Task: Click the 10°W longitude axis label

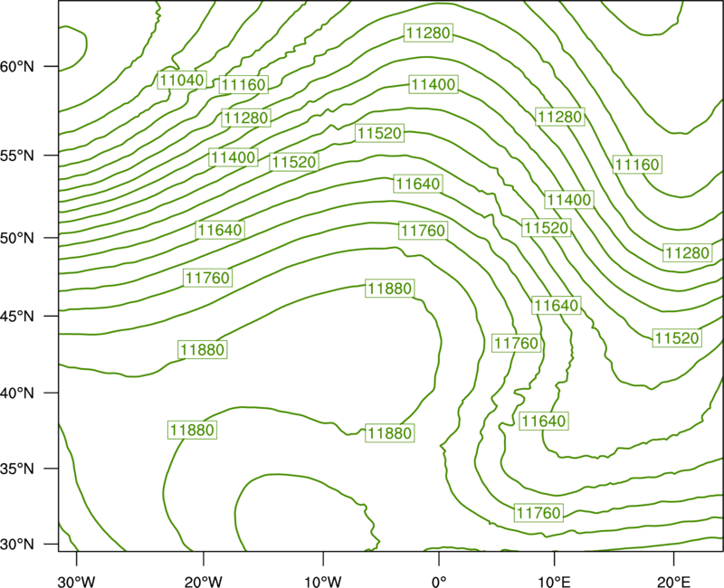Action: 323,581
